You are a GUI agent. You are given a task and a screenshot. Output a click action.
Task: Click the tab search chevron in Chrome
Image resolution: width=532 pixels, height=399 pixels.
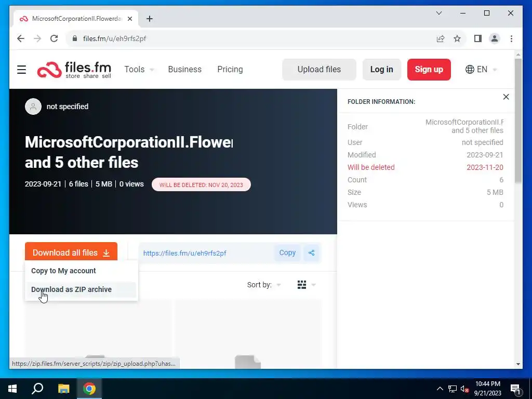(x=438, y=13)
